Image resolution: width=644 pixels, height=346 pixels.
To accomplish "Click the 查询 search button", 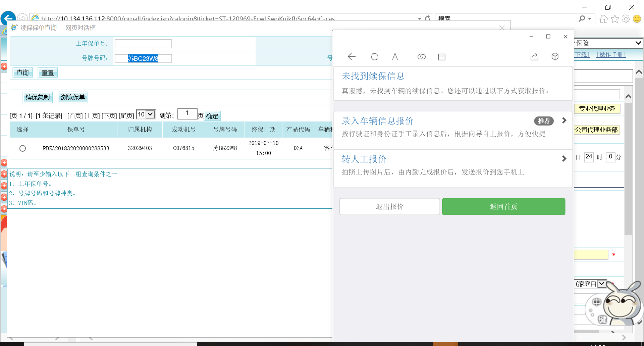I will 22,72.
